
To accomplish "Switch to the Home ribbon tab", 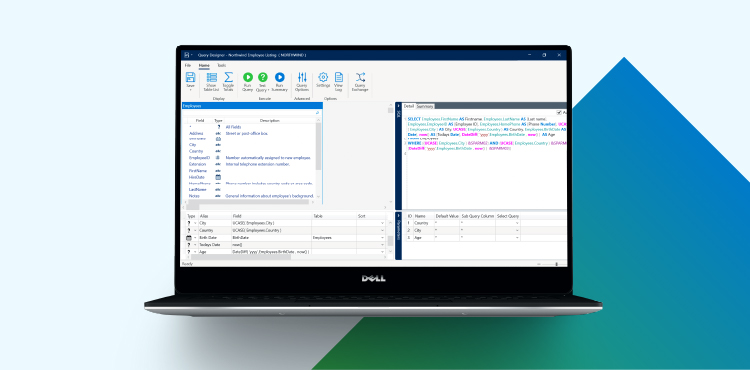I will (x=204, y=65).
